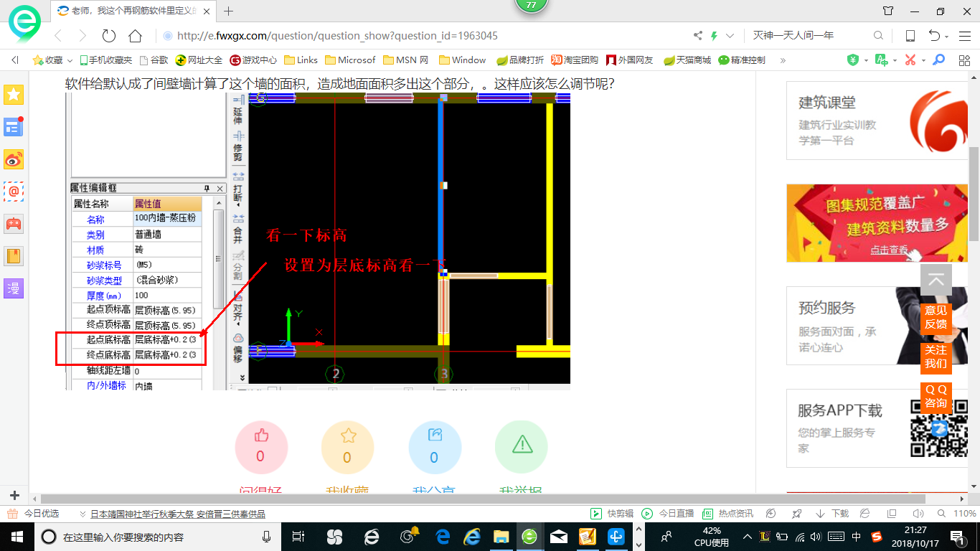Open the Mail app in the taskbar
The height and width of the screenshot is (551, 980).
(559, 536)
